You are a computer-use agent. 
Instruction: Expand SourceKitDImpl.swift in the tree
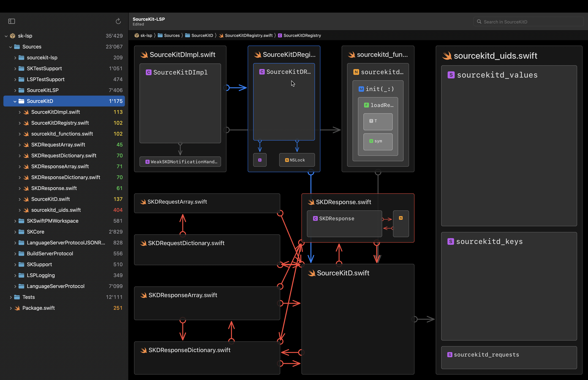point(20,112)
